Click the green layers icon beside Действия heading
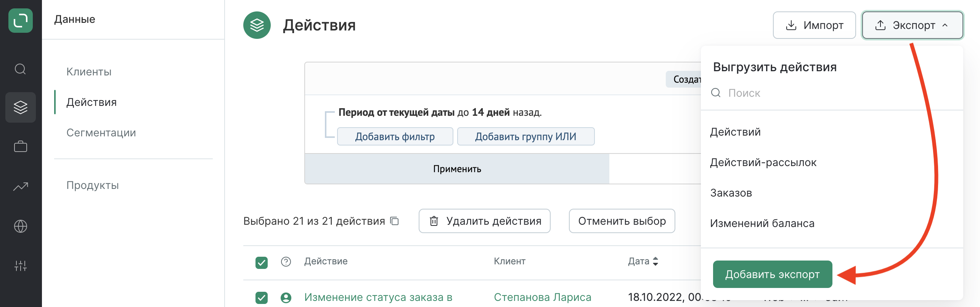 257,25
